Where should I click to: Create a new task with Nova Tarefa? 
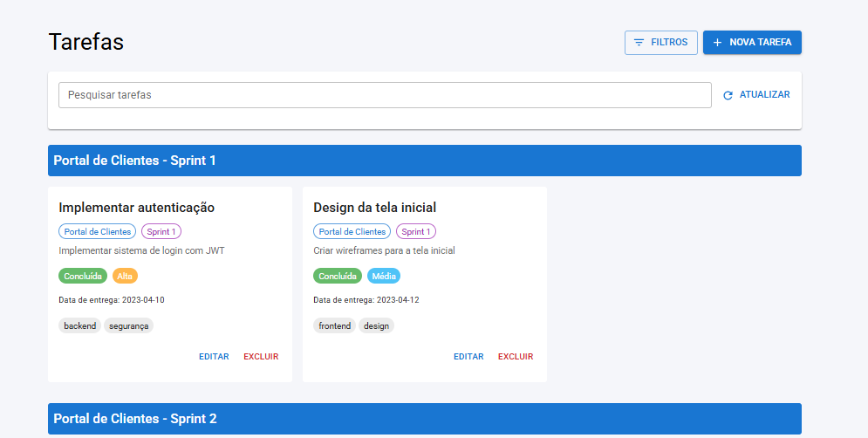tap(752, 43)
